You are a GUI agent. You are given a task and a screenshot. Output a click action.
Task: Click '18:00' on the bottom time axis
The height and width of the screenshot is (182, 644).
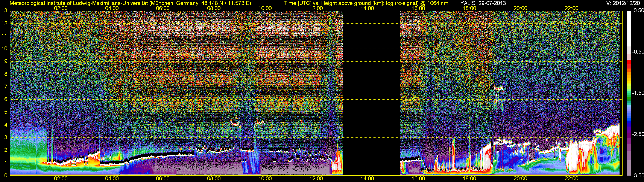click(x=469, y=179)
